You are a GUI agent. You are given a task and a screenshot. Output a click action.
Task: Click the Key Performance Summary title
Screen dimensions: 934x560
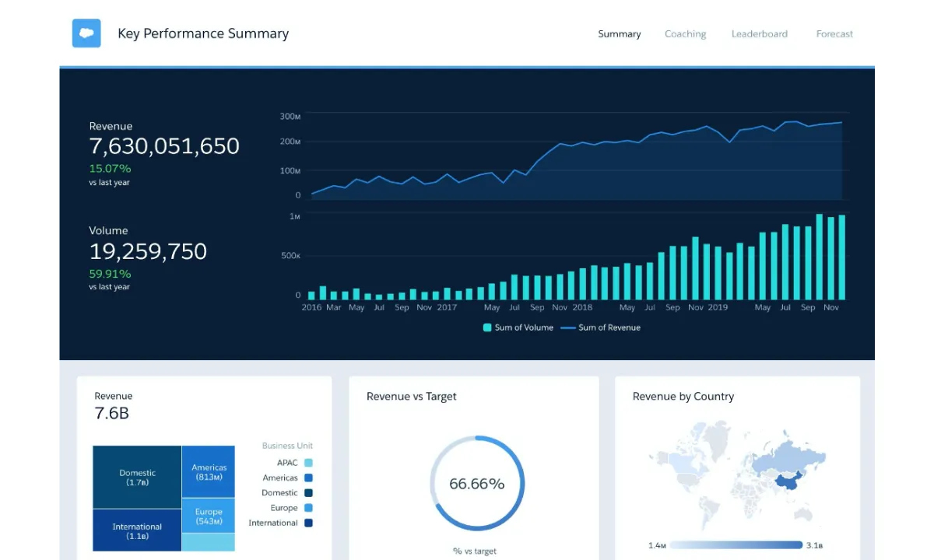pos(203,33)
